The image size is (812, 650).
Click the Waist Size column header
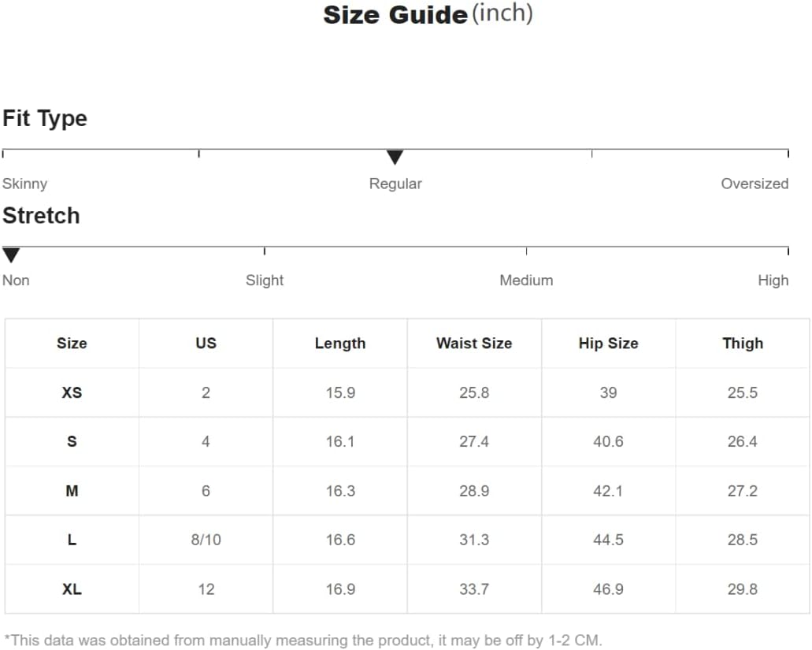point(474,344)
